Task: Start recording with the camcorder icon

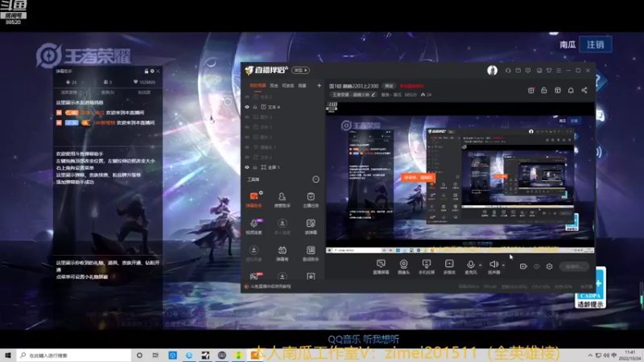Action: pyautogui.click(x=523, y=266)
